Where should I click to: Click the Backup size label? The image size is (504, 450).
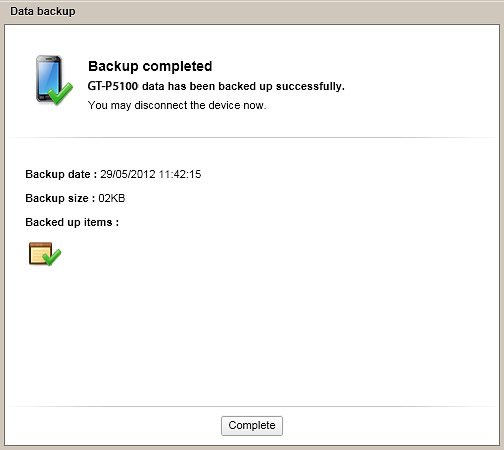tap(60, 198)
